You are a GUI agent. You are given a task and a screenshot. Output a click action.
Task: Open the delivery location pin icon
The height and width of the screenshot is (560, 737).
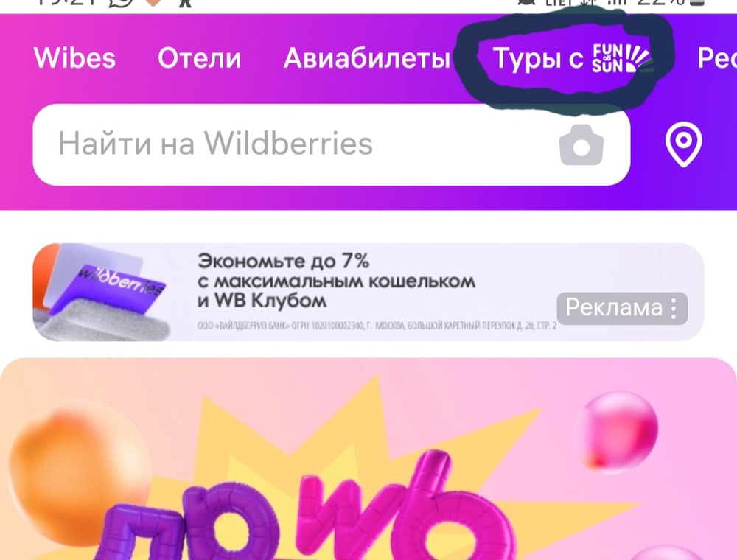683,144
